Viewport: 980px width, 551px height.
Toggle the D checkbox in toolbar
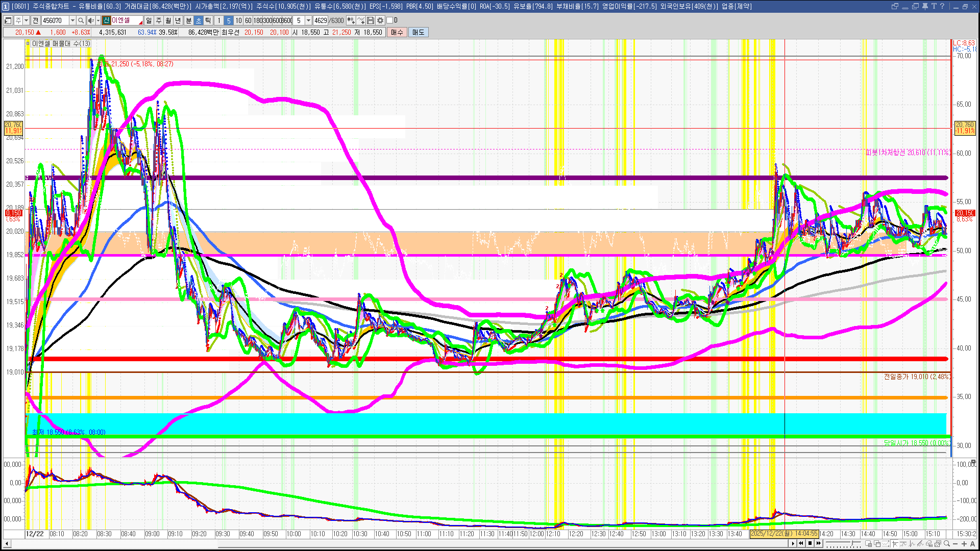390,20
